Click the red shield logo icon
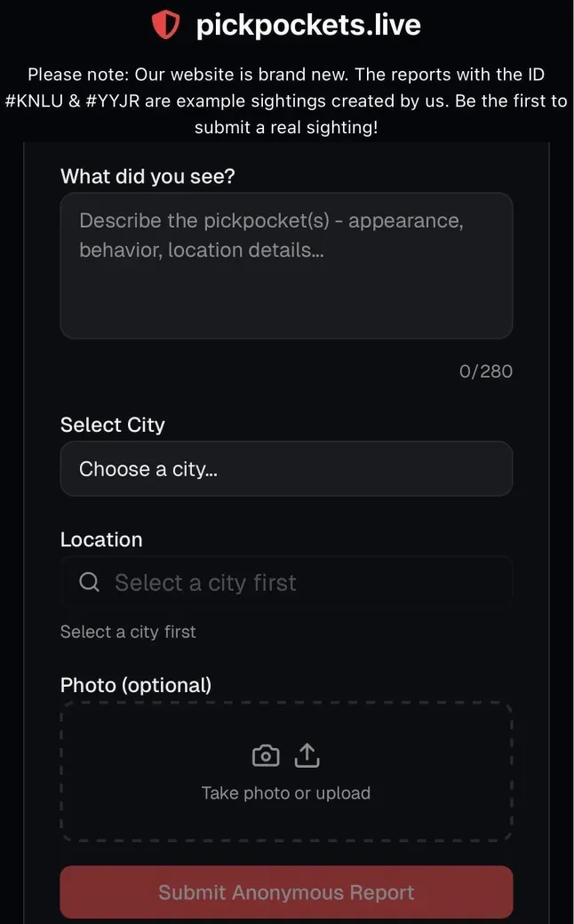This screenshot has width=574, height=924. coord(165,26)
